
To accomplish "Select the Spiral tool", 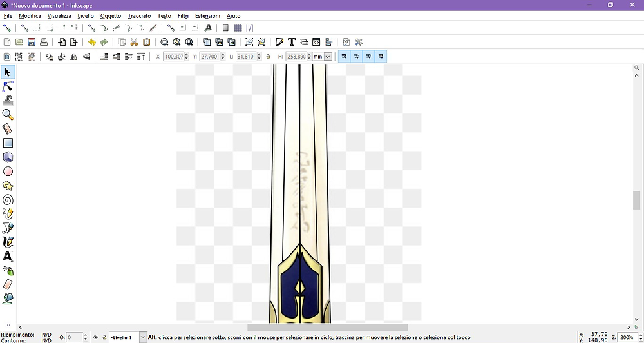I will [8, 200].
